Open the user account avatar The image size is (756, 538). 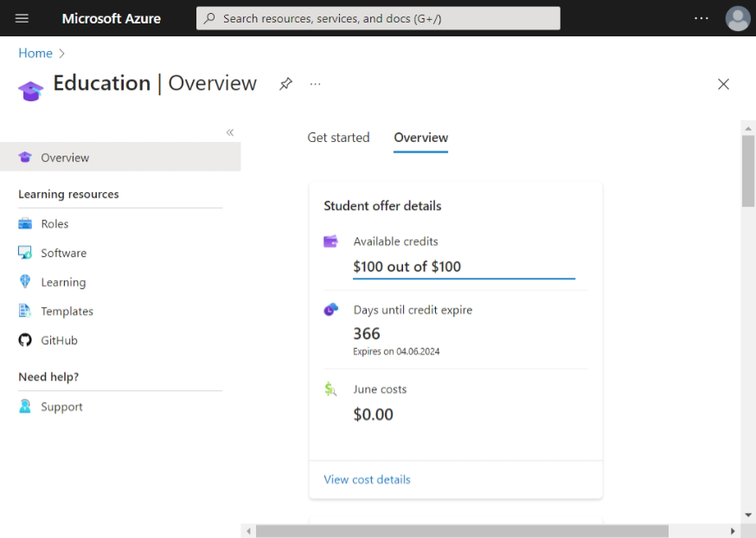point(738,18)
